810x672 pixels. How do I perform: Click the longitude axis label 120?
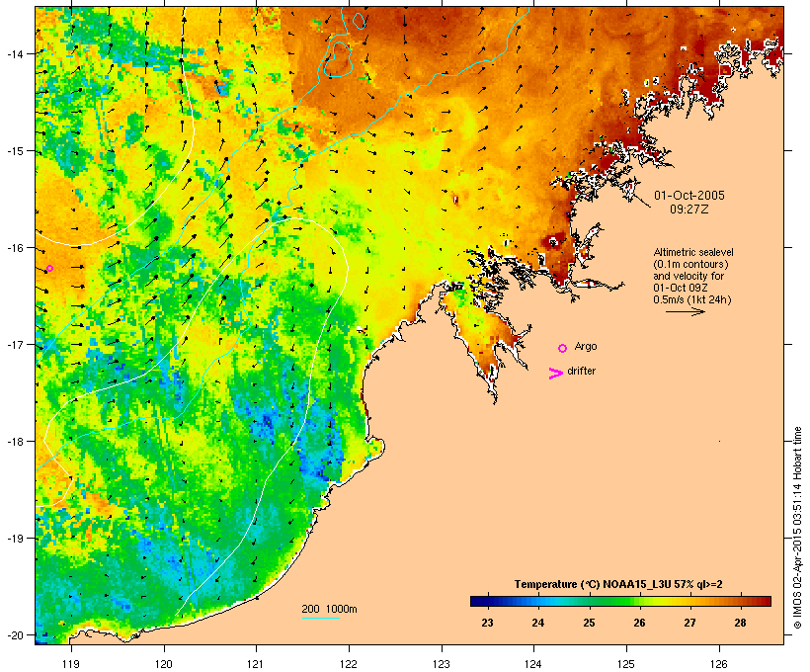coord(164,664)
